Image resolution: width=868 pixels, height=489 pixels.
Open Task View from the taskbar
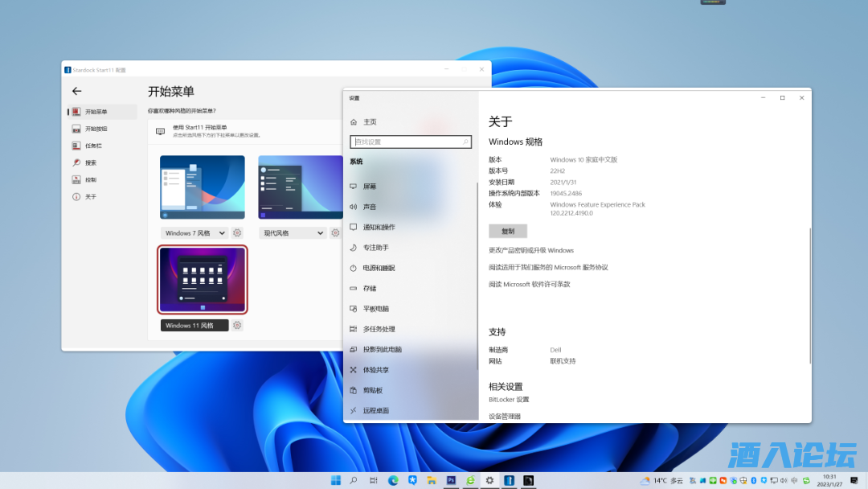(374, 480)
